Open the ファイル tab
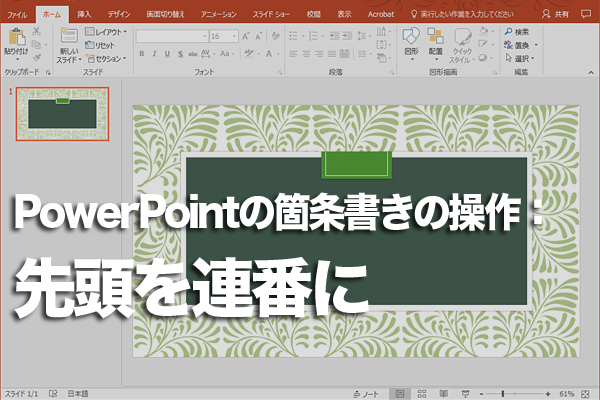The height and width of the screenshot is (400, 600). click(17, 15)
